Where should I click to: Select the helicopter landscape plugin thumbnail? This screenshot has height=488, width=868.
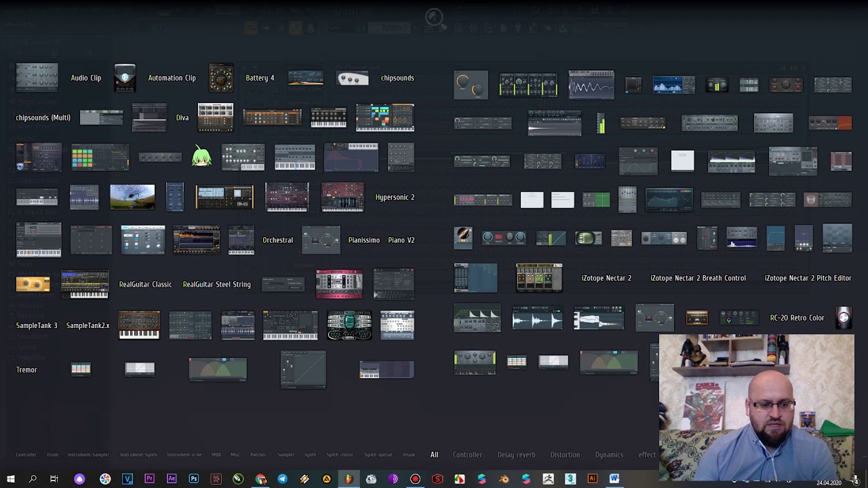[132, 197]
